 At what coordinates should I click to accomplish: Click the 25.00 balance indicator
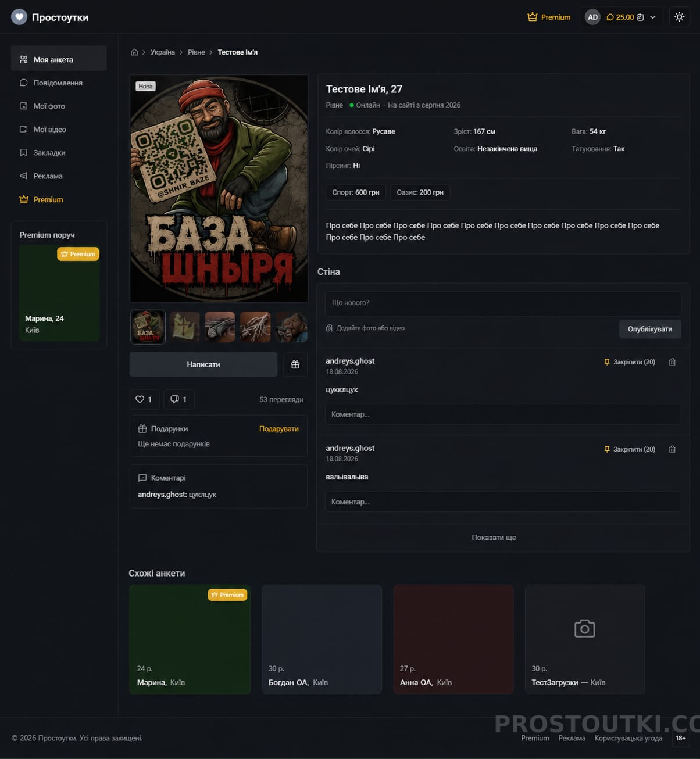click(625, 17)
